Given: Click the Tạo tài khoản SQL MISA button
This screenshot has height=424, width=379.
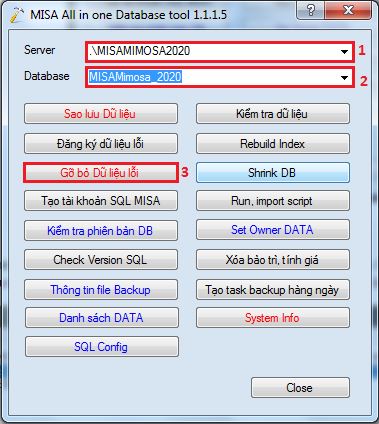Looking at the screenshot, I should [101, 201].
